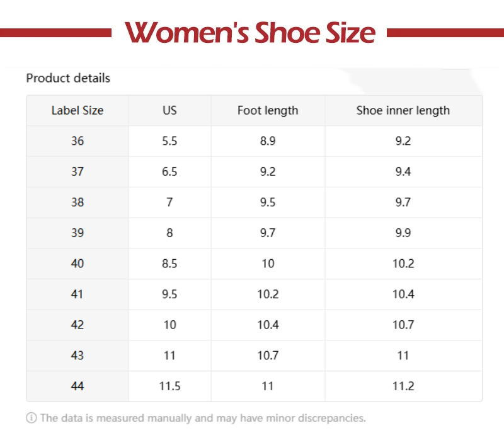This screenshot has height=435, width=504.
Task: Select the Label Size column header
Action: point(77,110)
